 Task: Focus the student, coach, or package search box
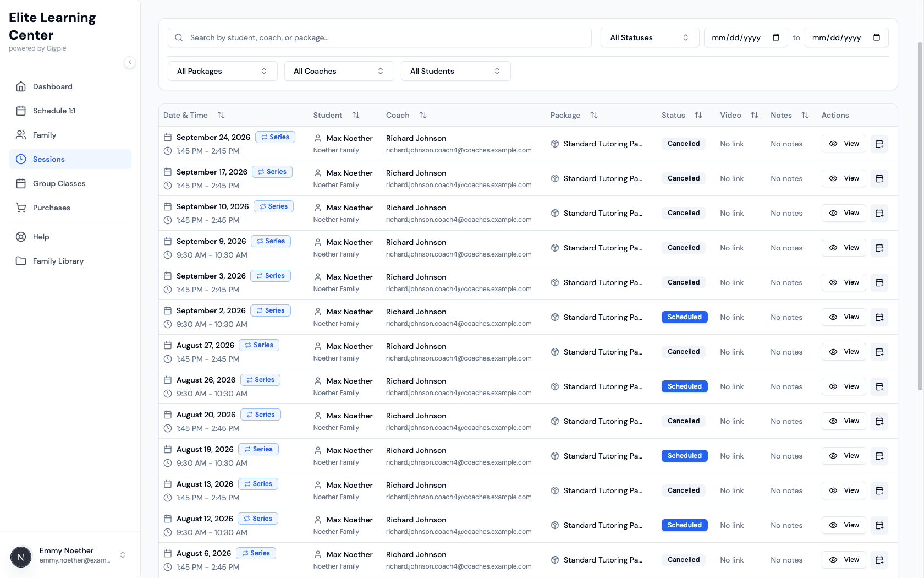(380, 37)
